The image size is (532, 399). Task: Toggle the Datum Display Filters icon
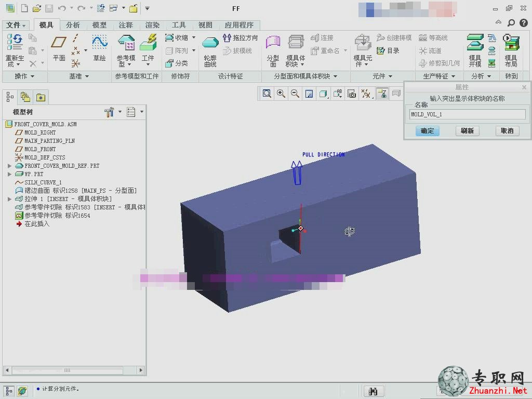tap(366, 94)
